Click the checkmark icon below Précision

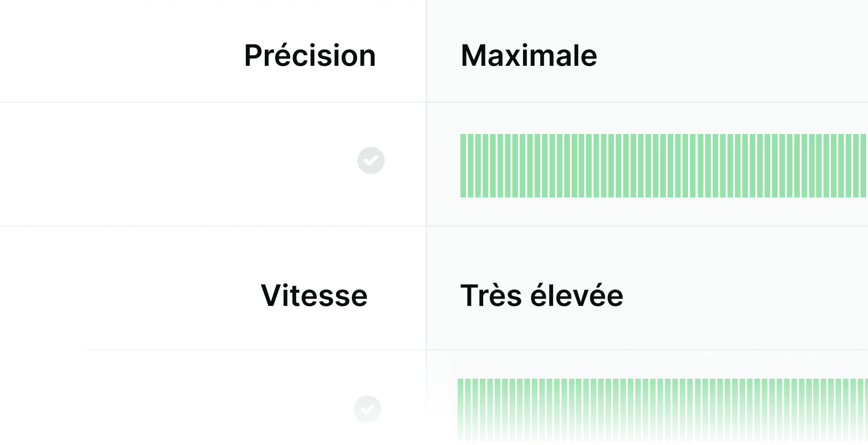click(x=371, y=160)
